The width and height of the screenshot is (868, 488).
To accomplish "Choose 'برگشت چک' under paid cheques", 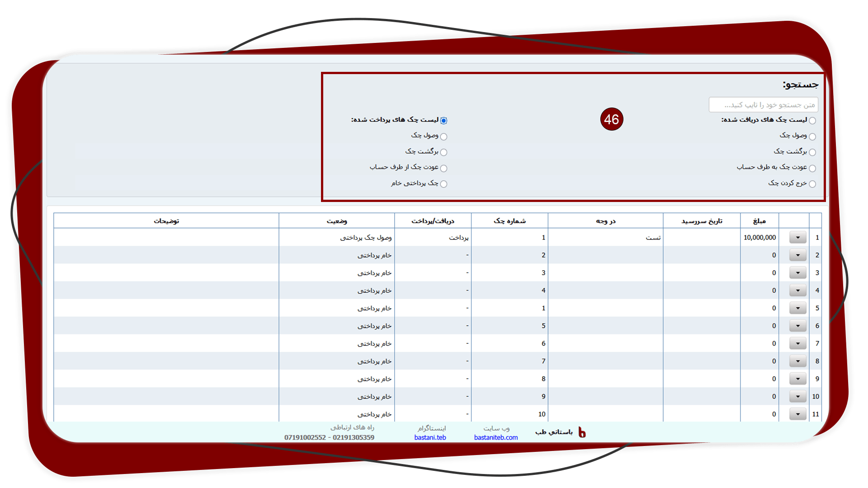I will (443, 152).
